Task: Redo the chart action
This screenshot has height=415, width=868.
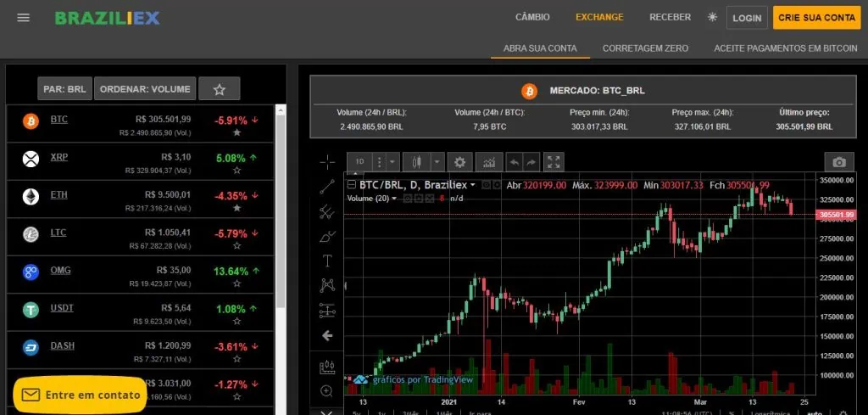Action: pyautogui.click(x=531, y=162)
